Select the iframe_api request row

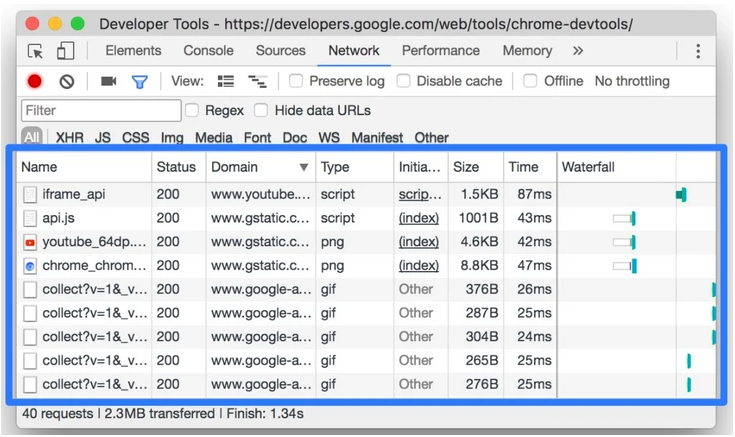[367, 194]
